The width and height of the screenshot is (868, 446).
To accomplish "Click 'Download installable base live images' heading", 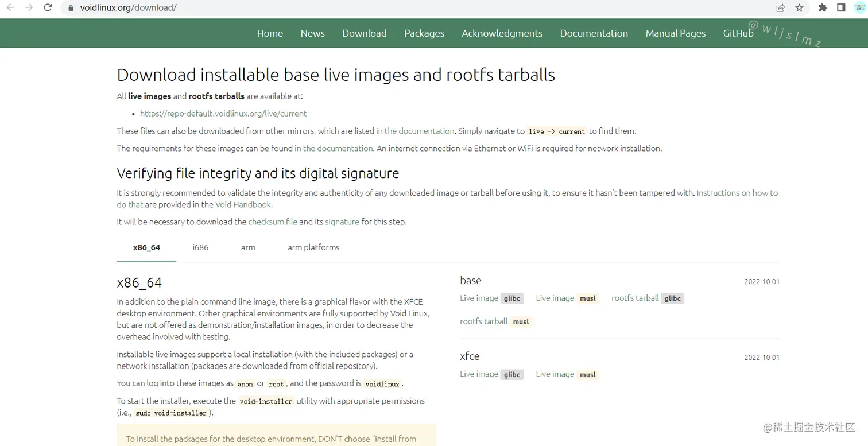I will (x=336, y=75).
